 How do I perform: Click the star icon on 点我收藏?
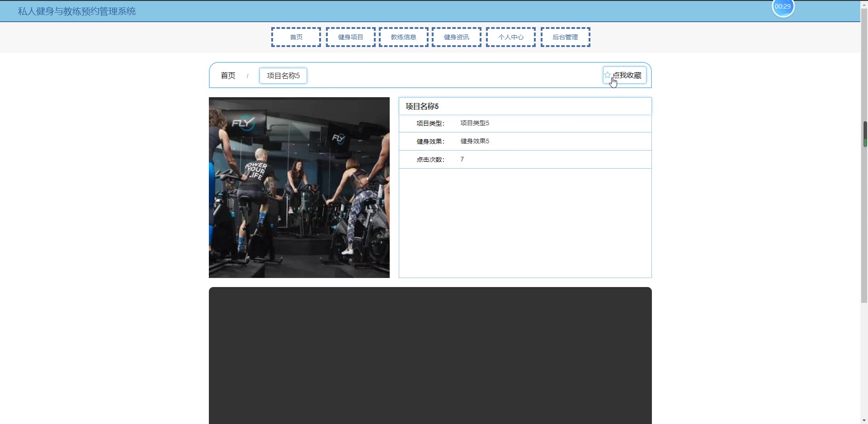608,75
